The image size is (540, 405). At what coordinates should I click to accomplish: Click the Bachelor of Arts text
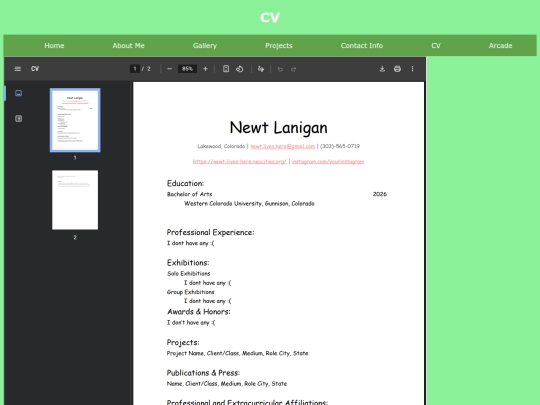click(189, 194)
